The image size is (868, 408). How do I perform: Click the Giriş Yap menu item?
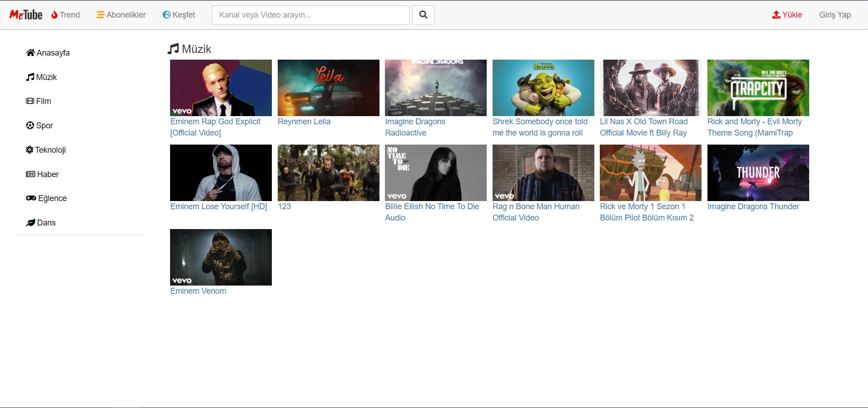[x=835, y=14]
